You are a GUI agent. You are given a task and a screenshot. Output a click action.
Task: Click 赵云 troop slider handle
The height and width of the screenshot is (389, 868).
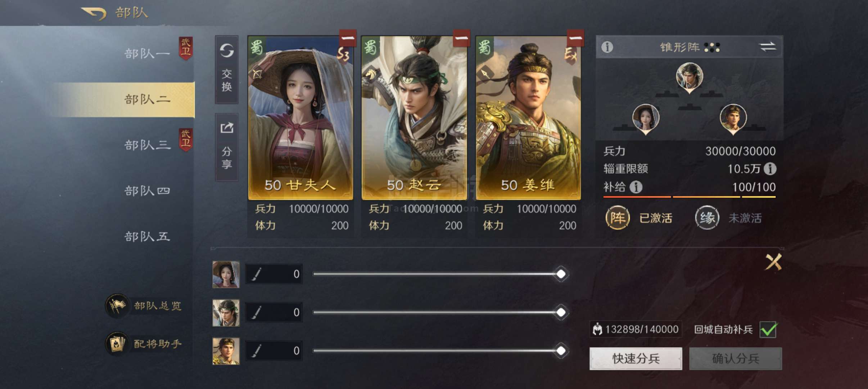[561, 312]
